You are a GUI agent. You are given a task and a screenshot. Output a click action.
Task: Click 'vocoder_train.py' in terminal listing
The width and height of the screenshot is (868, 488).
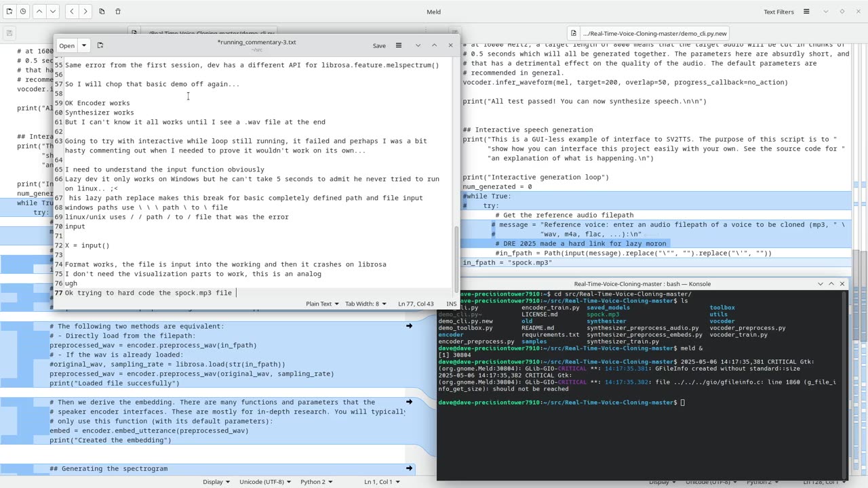[738, 335]
